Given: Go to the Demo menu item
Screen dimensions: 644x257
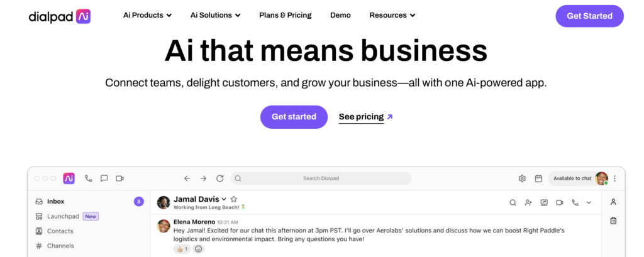Looking at the screenshot, I should (340, 15).
